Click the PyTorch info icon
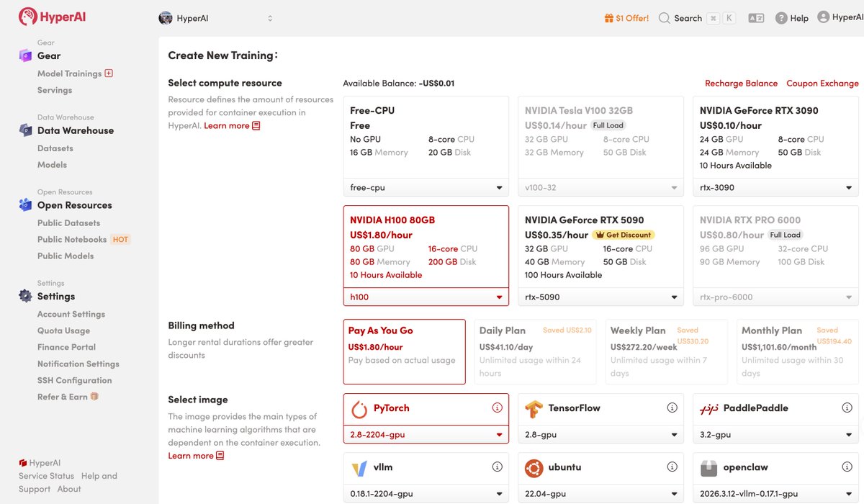This screenshot has height=504, width=864. coord(497,408)
